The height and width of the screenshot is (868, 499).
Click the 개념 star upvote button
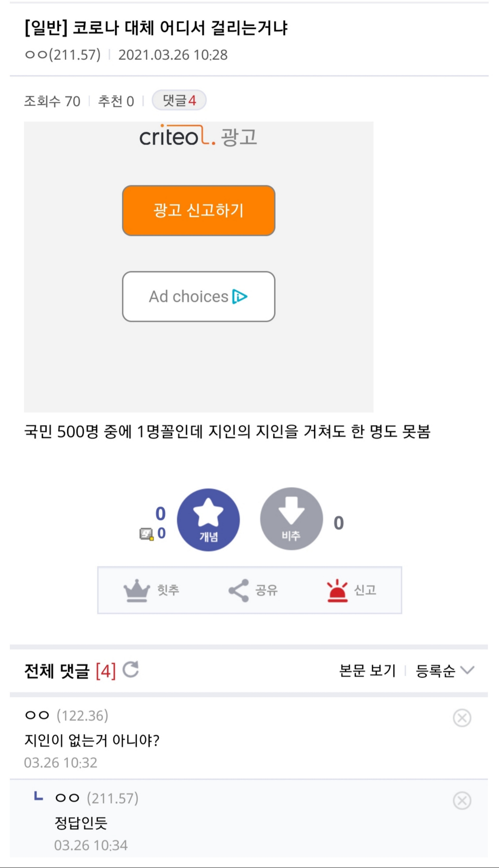[208, 520]
